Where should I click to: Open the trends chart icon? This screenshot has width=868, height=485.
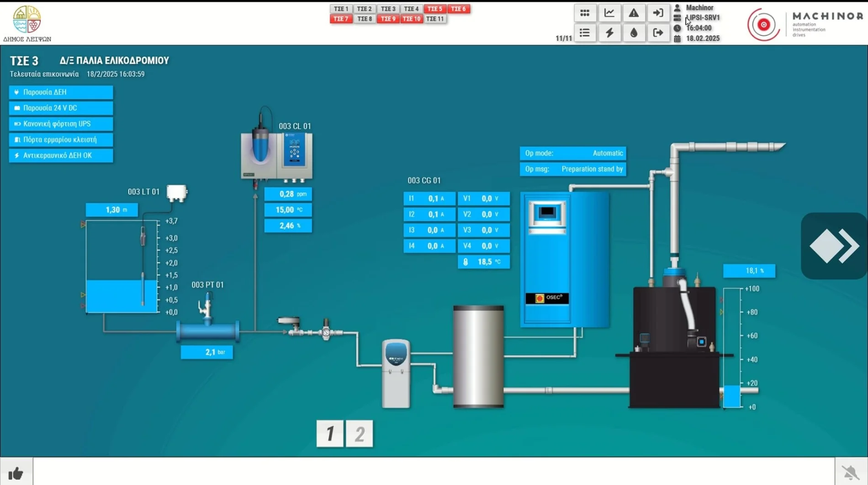coord(609,13)
